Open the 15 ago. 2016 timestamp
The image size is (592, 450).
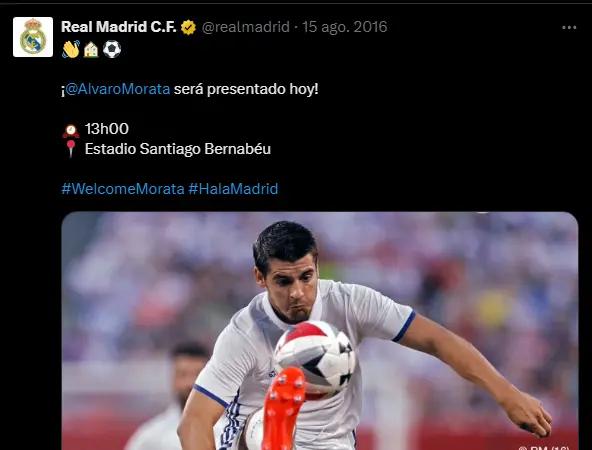point(345,27)
